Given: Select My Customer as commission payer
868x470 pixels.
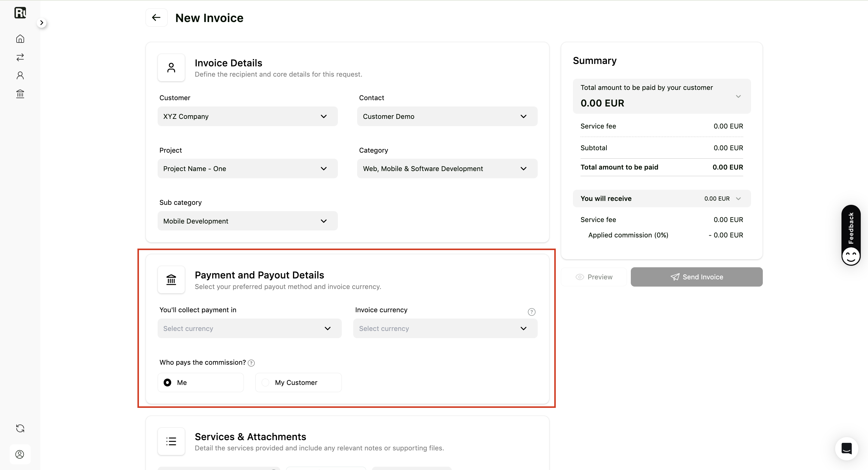Looking at the screenshot, I should pos(298,382).
